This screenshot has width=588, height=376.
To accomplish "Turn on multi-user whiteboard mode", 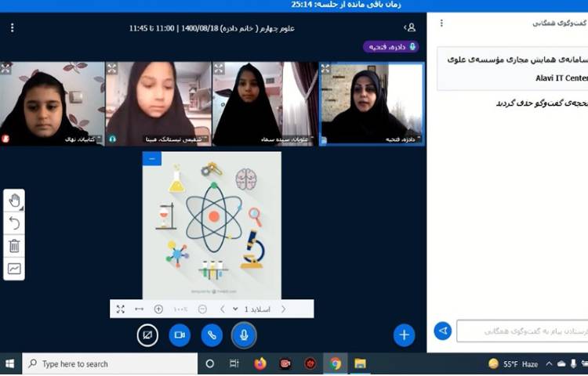I will point(14,269).
